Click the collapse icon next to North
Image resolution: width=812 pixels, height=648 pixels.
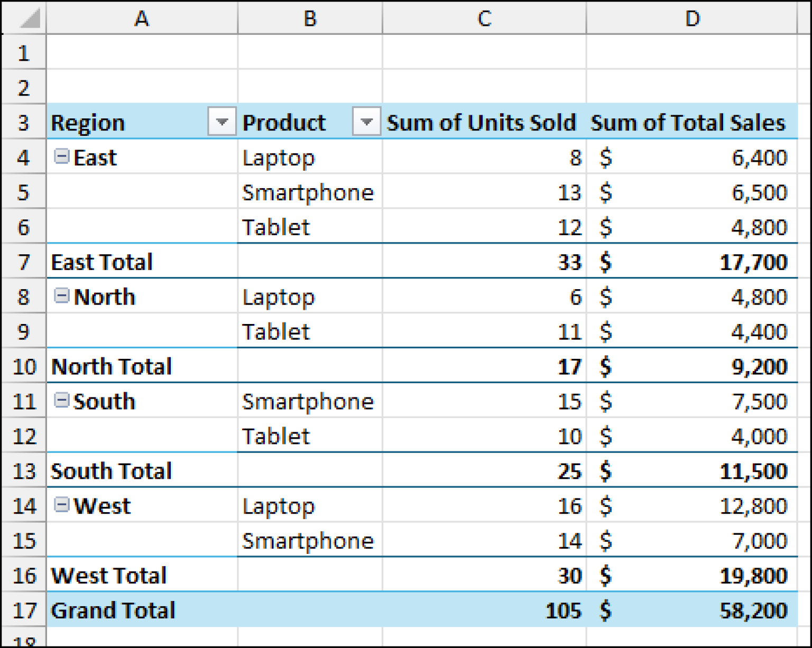[62, 297]
